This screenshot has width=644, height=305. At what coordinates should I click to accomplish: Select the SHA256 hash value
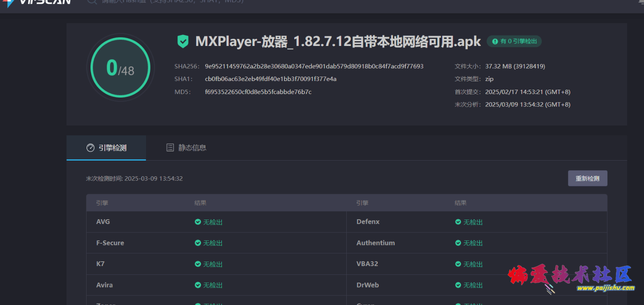click(314, 67)
